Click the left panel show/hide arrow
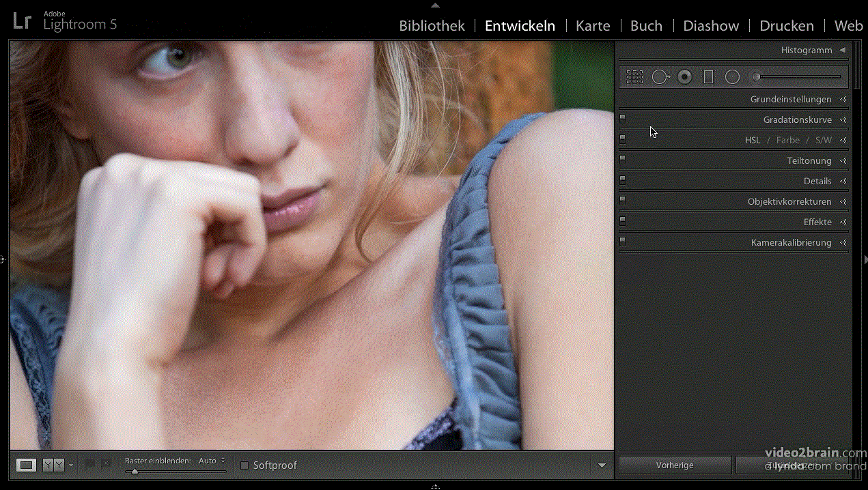Image resolution: width=868 pixels, height=490 pixels. [3, 259]
